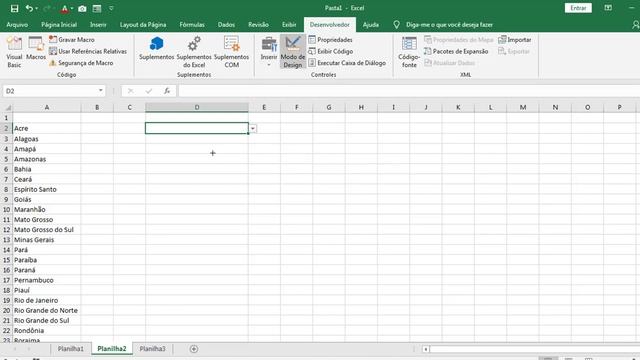This screenshot has height=360, width=640.
Task: Open the Exibir tab
Action: click(x=289, y=24)
